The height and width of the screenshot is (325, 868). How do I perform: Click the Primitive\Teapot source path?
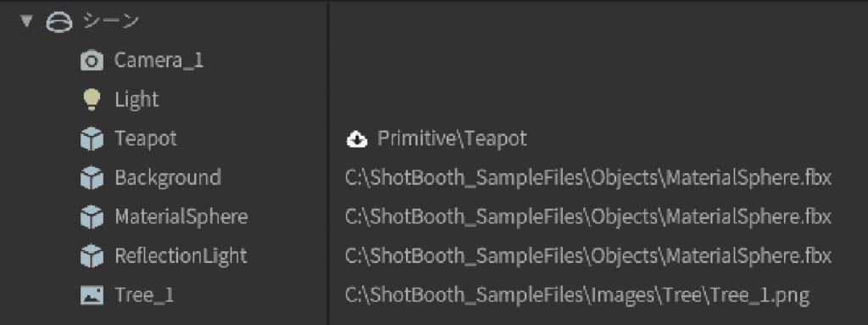pos(452,138)
